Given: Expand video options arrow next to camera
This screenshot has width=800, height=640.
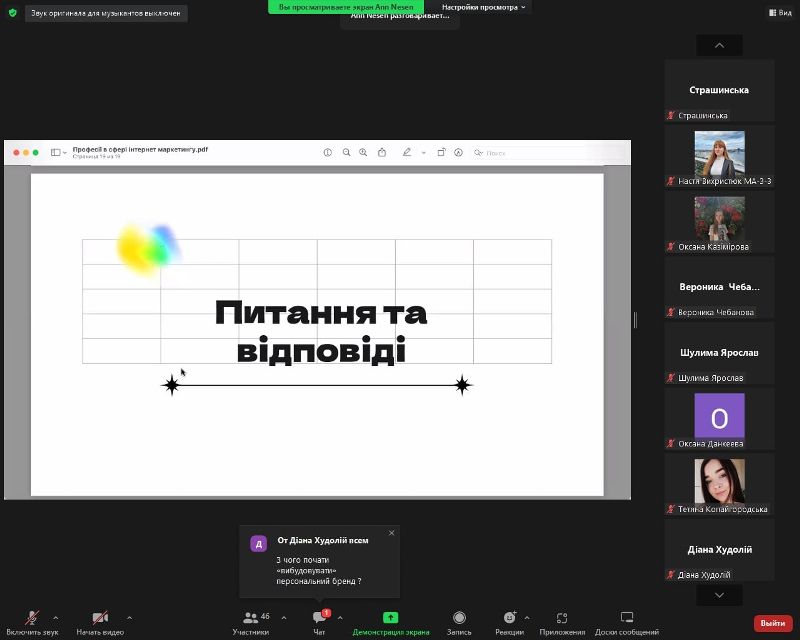Looking at the screenshot, I should (130, 618).
